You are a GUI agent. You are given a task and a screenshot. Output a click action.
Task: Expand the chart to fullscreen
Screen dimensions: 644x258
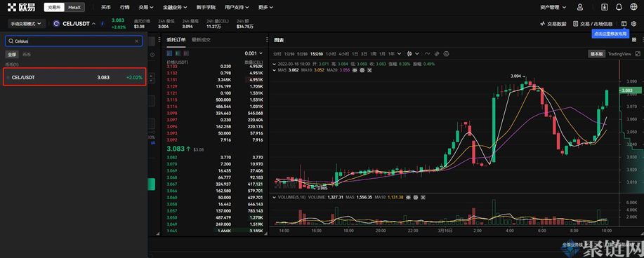pos(638,54)
